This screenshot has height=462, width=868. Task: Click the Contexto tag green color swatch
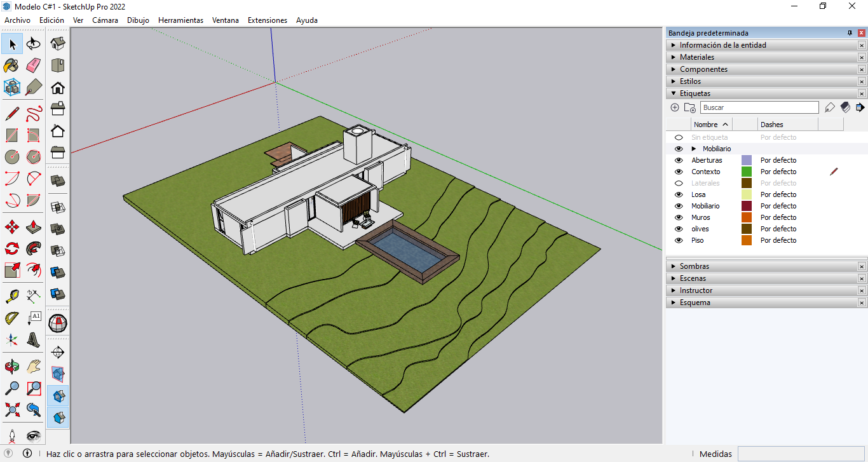coord(747,172)
